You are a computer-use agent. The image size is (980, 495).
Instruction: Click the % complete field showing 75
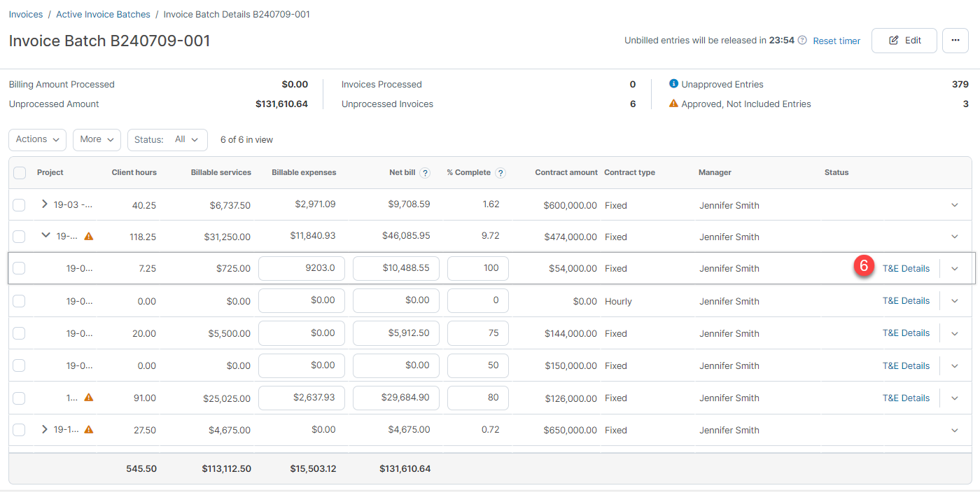[x=478, y=333]
